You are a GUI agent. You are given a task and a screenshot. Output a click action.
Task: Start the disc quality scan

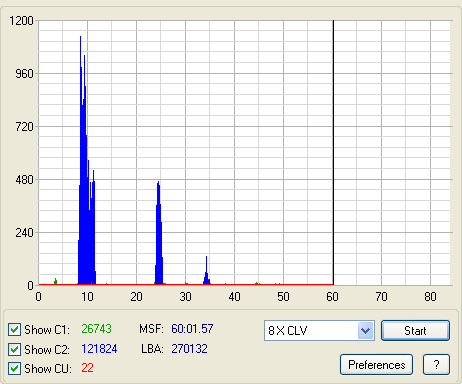(415, 331)
